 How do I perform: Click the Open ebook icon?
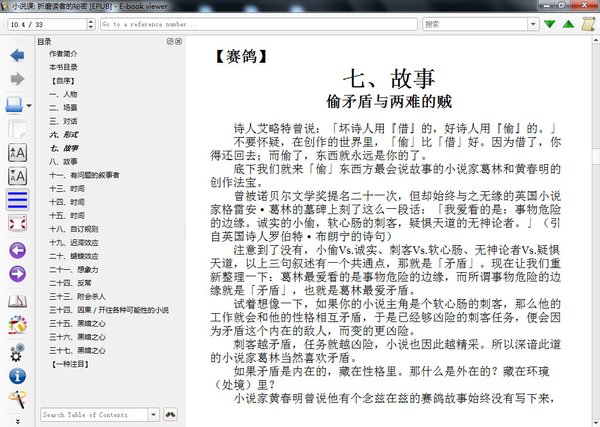point(13,104)
